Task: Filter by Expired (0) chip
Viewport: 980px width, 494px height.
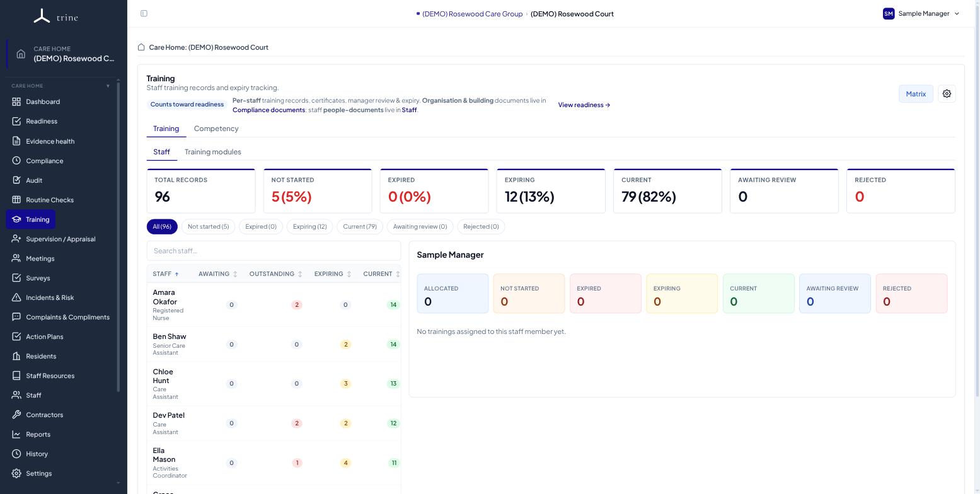Action: pyautogui.click(x=261, y=227)
